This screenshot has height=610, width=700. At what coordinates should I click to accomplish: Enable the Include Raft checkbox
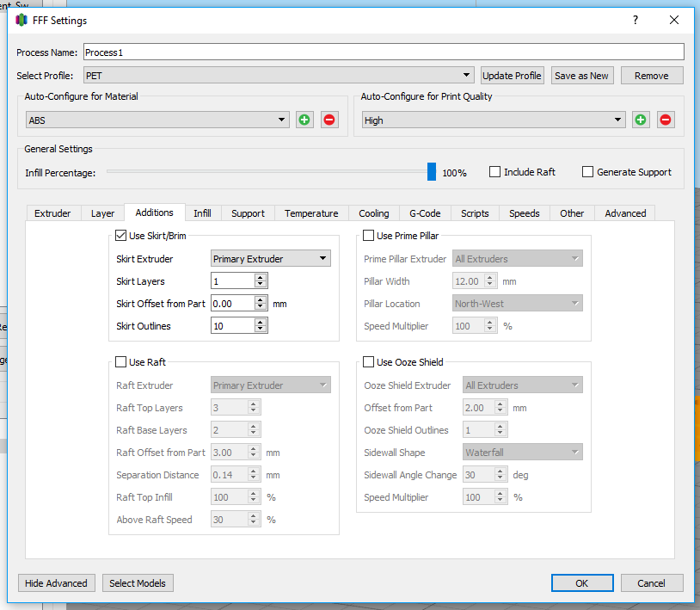pos(494,172)
